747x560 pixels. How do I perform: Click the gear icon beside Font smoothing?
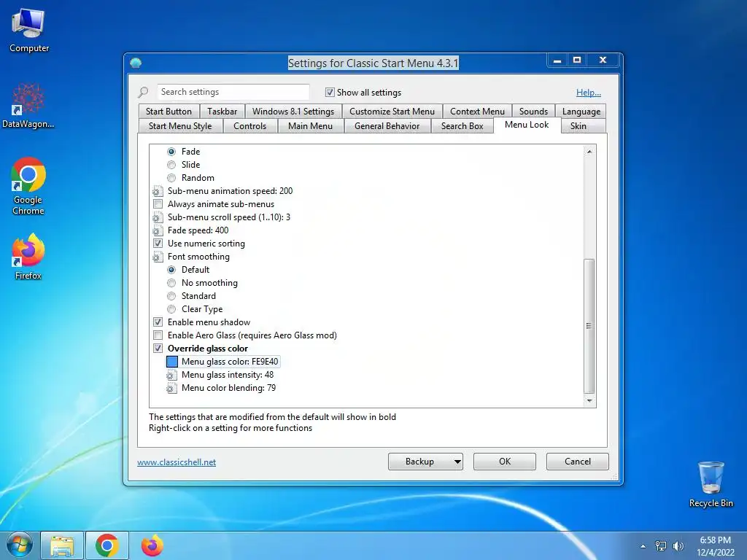pos(158,257)
